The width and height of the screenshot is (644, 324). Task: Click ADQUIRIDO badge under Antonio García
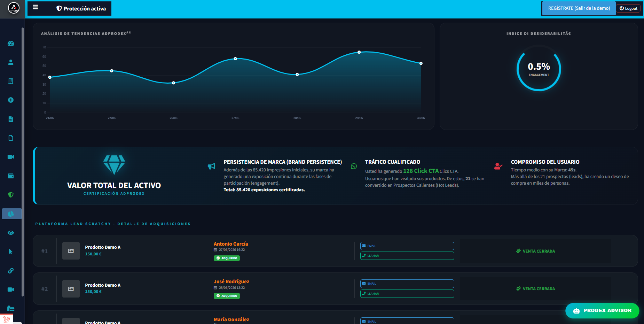click(x=227, y=258)
